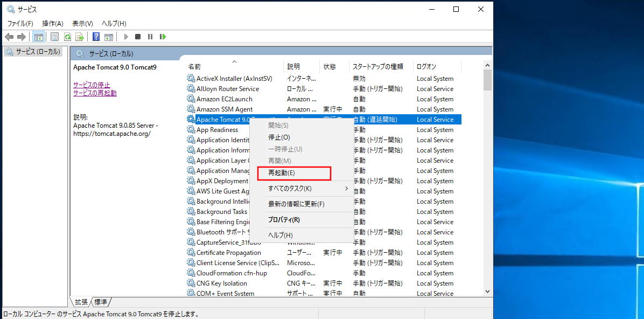The height and width of the screenshot is (319, 644).
Task: Click the サービスの再起動 link
Action: pos(95,93)
